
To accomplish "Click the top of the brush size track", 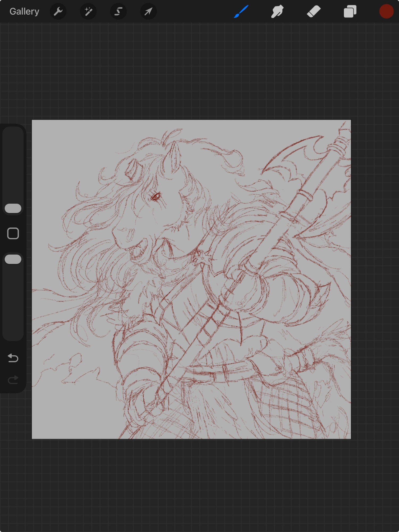I will point(13,133).
